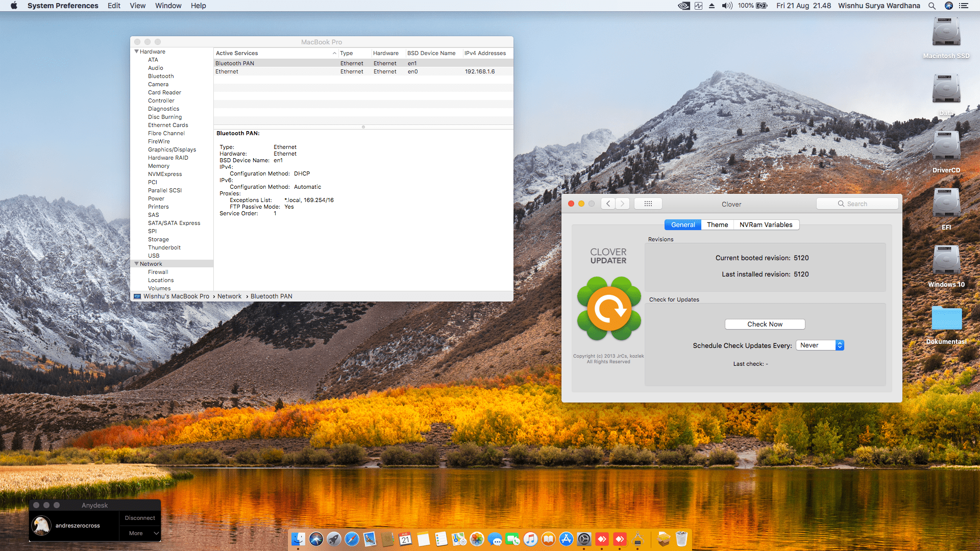The width and height of the screenshot is (980, 551).
Task: Click the Spotlight search magnifier in menu bar
Action: tap(932, 6)
